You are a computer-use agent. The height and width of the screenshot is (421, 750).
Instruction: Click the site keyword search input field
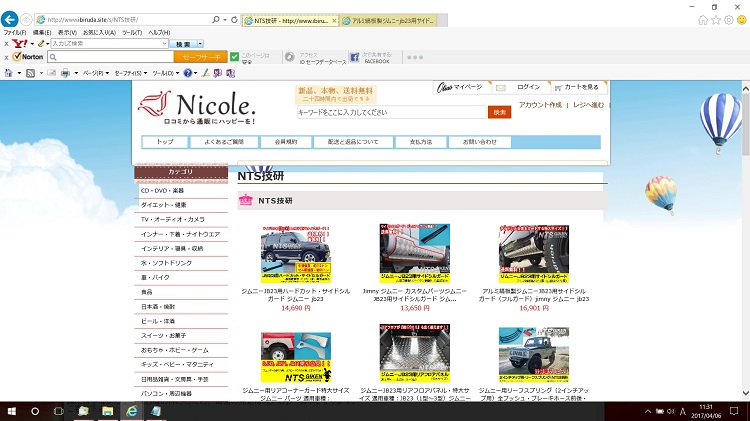click(390, 112)
